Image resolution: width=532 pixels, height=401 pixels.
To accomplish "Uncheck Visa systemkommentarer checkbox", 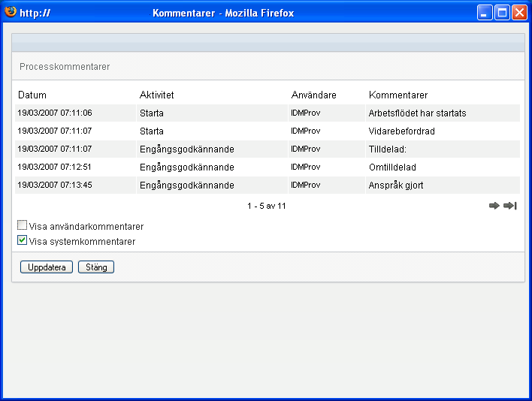I will pos(23,241).
